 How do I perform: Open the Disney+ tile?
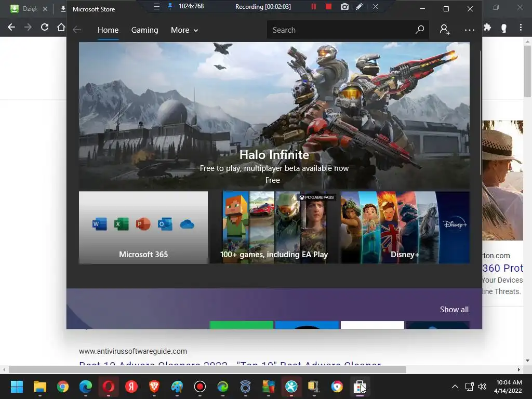(405, 228)
